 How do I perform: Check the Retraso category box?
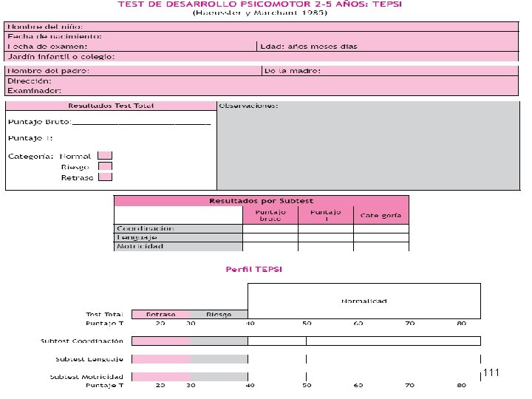(x=105, y=177)
